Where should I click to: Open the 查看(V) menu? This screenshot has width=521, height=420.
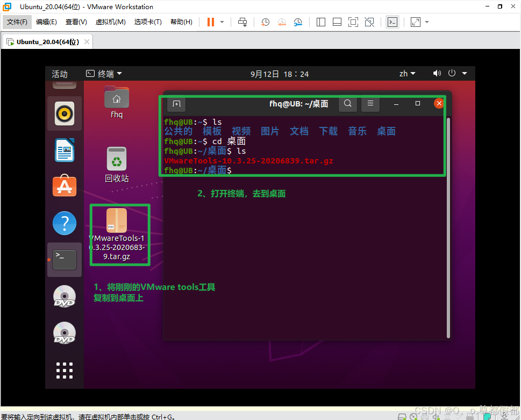coord(76,22)
